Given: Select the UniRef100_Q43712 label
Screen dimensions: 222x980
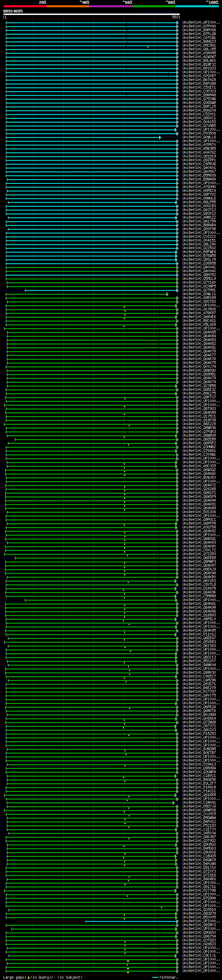Looking at the screenshot, I should point(199,210).
